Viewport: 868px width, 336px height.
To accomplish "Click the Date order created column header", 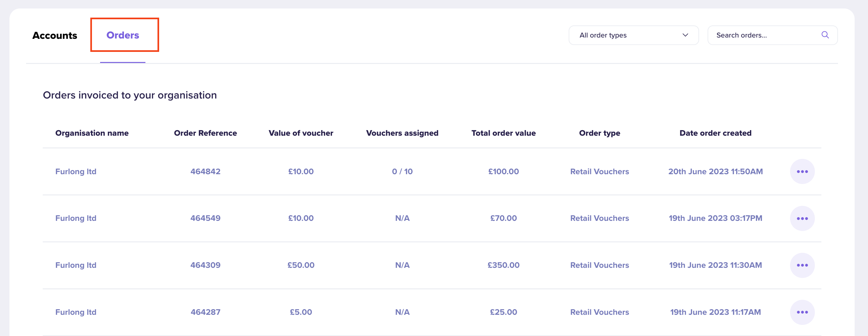I will click(715, 133).
